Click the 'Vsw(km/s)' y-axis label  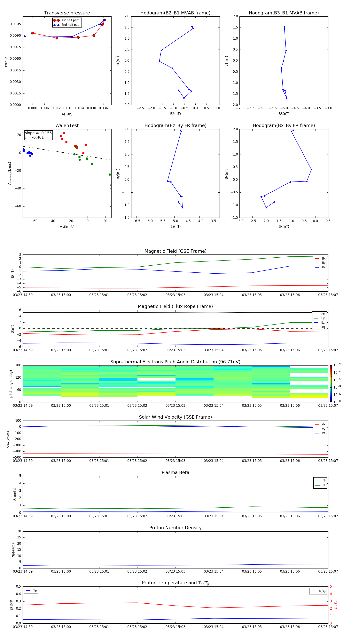(8, 439)
